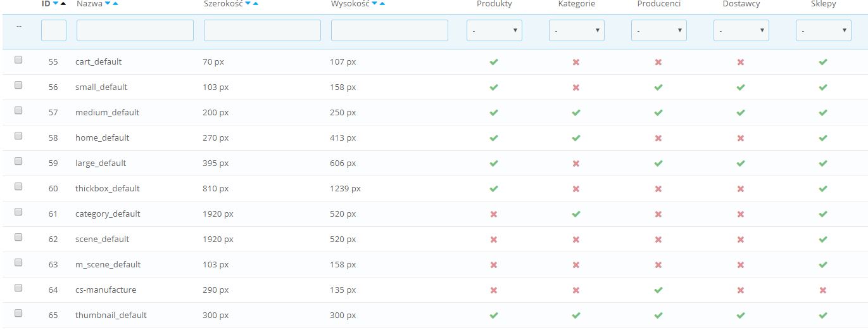Screen dimensions: 868x332
Task: Toggle Sklepy status for scene_default
Action: (x=823, y=239)
